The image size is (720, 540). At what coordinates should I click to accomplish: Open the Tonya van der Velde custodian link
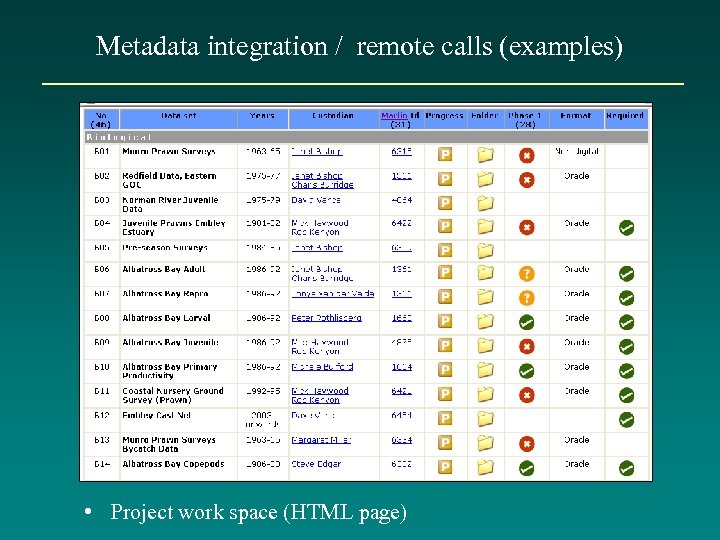[x=333, y=294]
